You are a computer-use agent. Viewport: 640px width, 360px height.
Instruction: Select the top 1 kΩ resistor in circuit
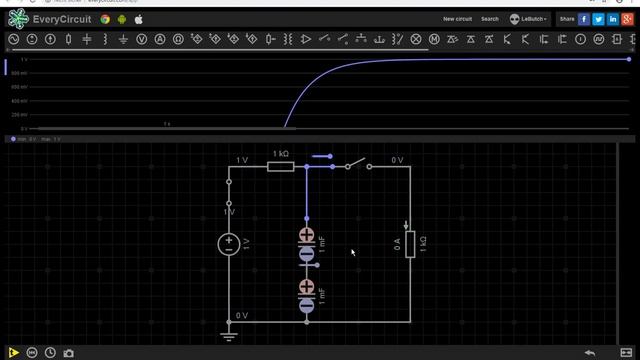[x=280, y=166]
